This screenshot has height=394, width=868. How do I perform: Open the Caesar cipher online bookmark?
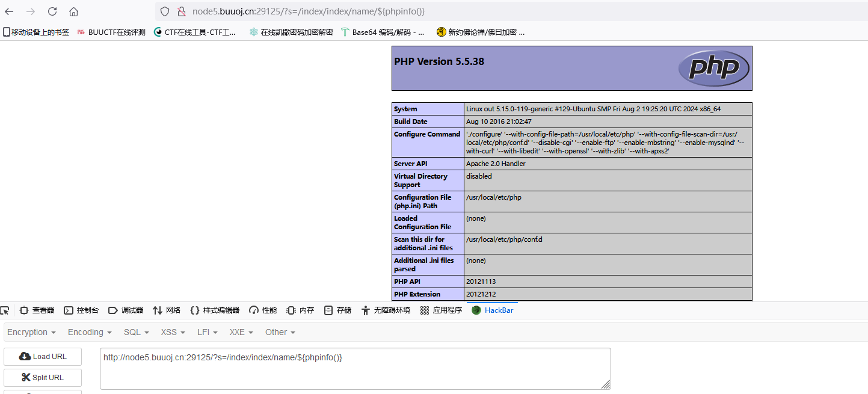pyautogui.click(x=291, y=32)
